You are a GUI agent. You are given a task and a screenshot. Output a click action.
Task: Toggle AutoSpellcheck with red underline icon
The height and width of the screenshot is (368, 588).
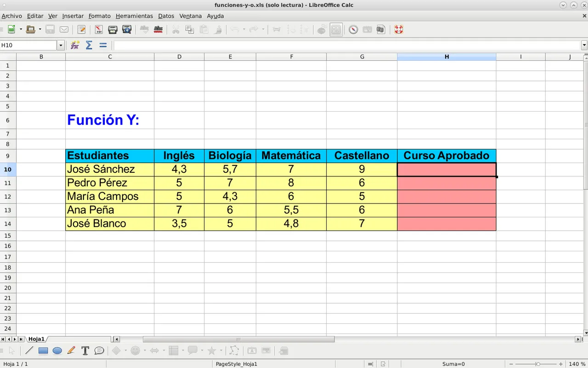pyautogui.click(x=158, y=30)
